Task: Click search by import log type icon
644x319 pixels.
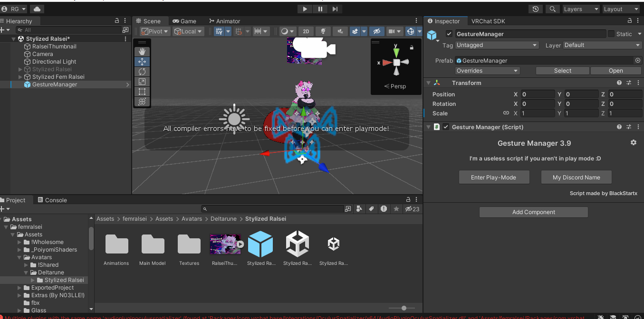Action: pos(384,209)
